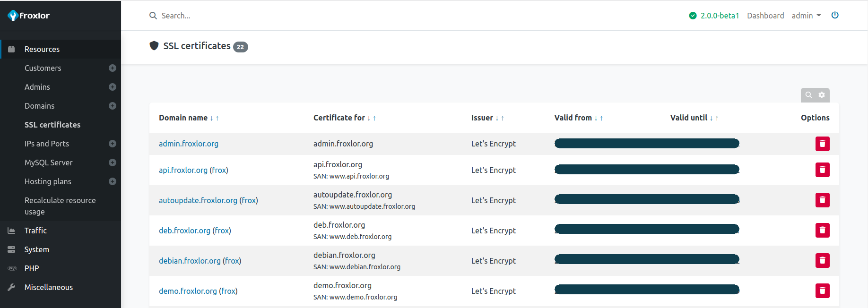Open the admin user dropdown

point(806,16)
